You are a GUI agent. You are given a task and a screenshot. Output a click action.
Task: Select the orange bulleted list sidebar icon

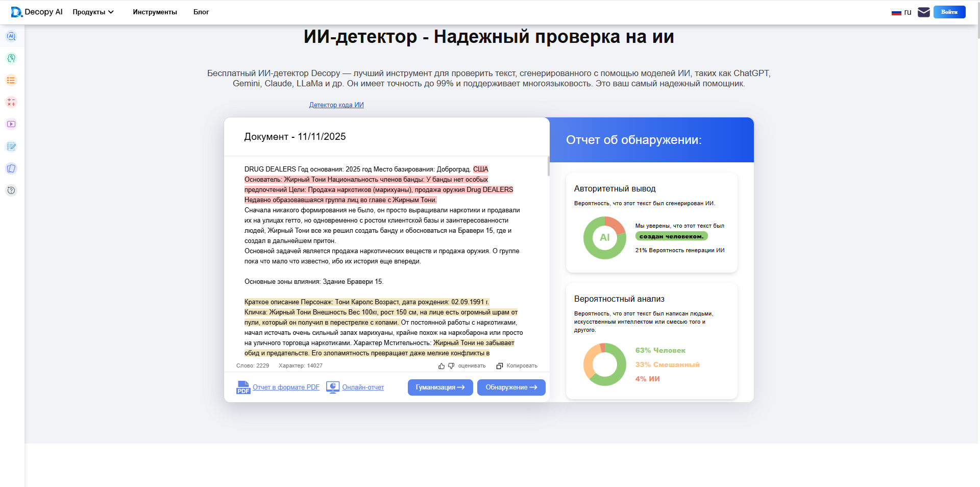11,80
